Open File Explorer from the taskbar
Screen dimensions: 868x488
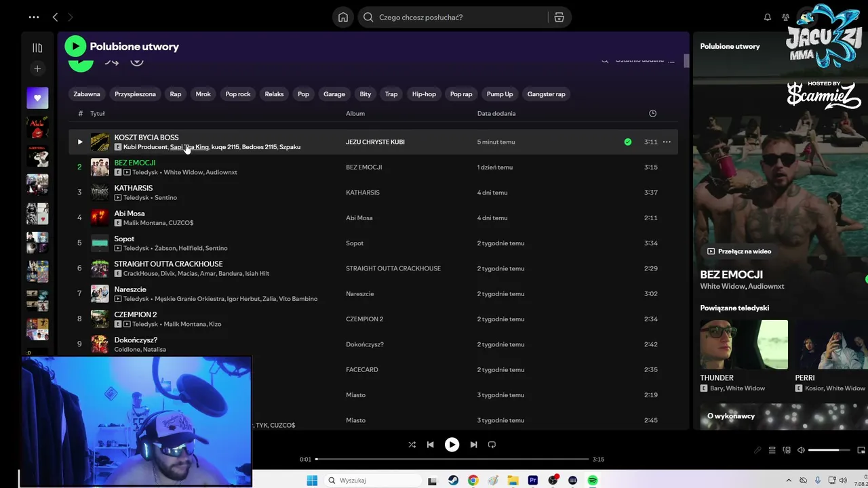[513, 481]
